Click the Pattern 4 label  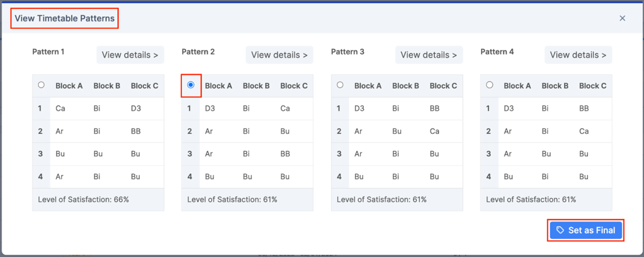tap(497, 52)
